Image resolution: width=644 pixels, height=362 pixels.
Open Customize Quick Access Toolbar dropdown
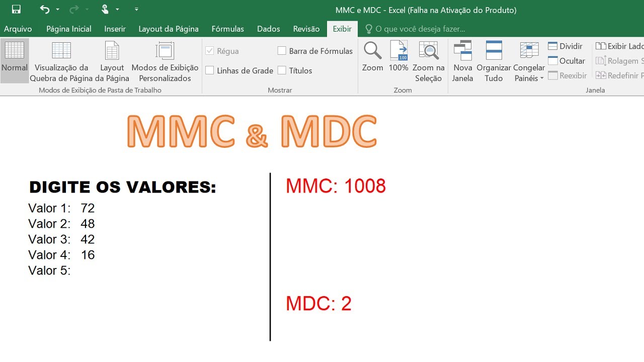(137, 10)
